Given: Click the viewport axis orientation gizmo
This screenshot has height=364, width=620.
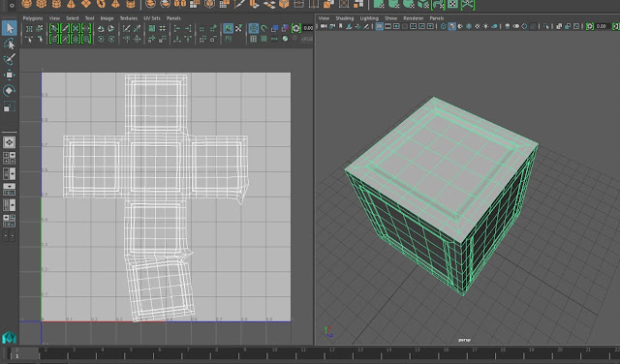Looking at the screenshot, I should (x=328, y=332).
